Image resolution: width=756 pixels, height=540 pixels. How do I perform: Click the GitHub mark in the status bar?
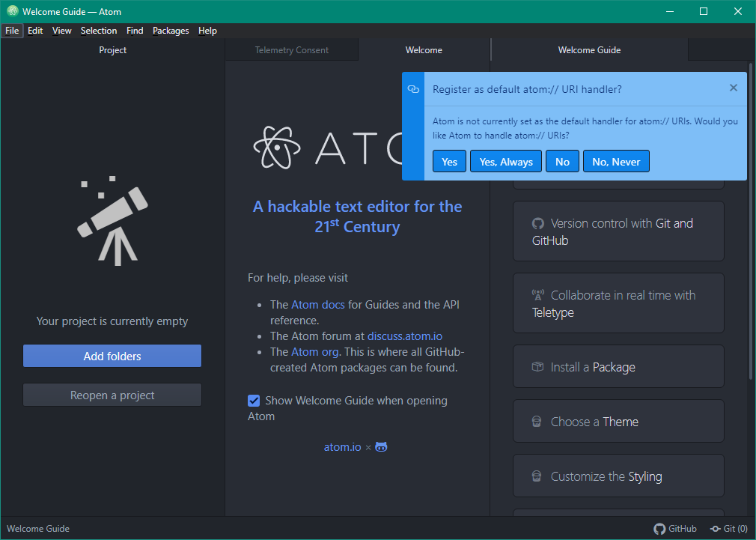[659, 529]
